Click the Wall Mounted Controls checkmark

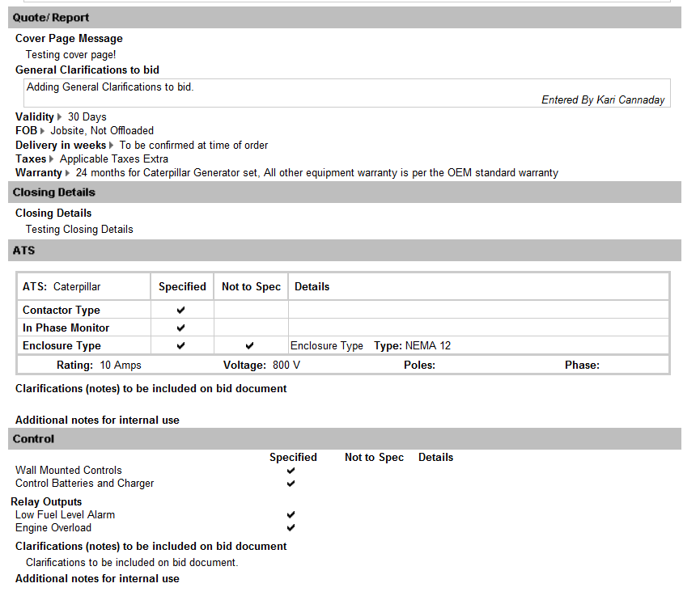coord(291,471)
